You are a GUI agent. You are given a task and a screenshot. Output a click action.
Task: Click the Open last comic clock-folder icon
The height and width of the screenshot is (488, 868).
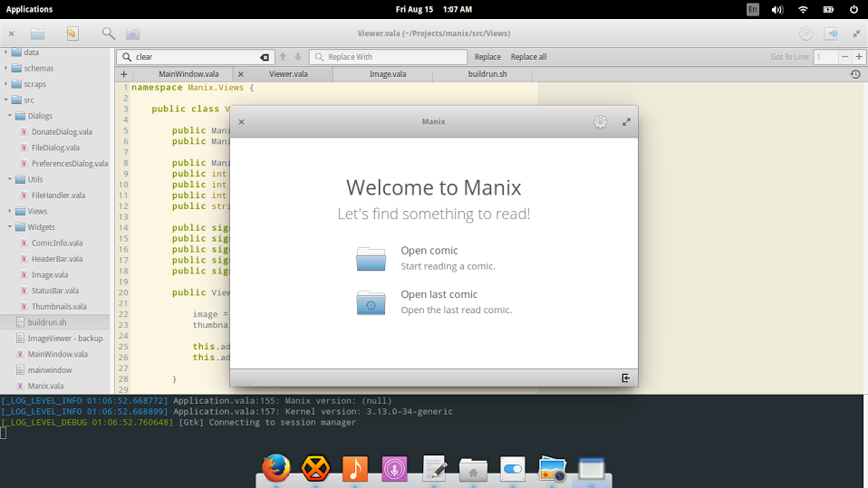371,302
